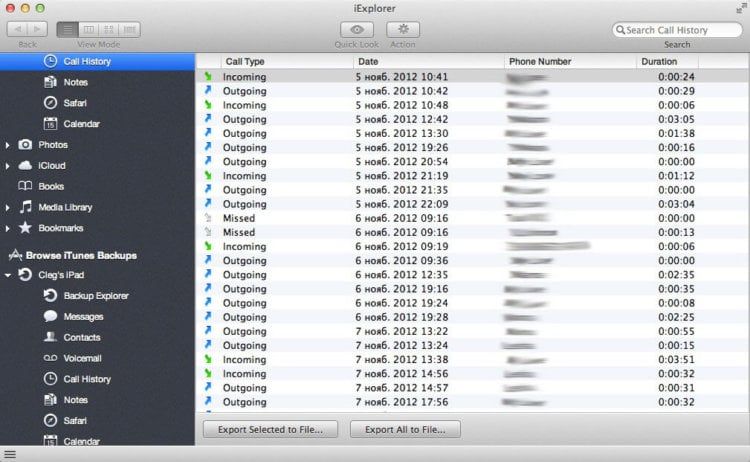This screenshot has height=462, width=750.
Task: Select the iCloud cloud icon
Action: point(25,165)
